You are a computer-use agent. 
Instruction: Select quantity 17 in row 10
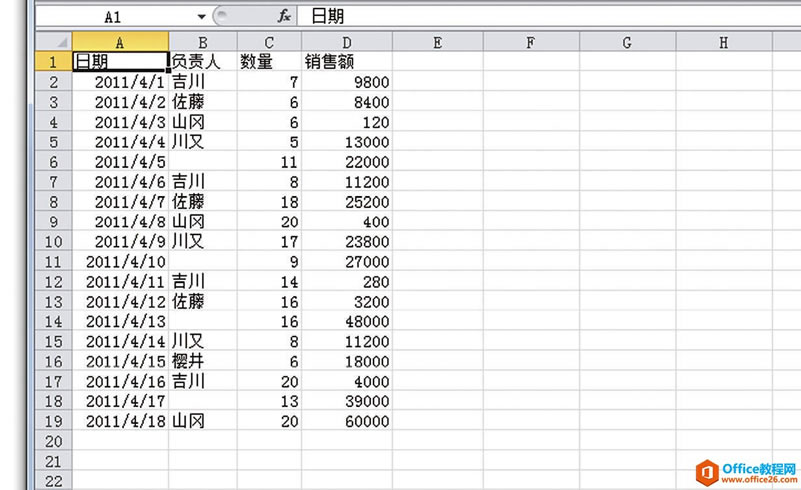[x=269, y=242]
